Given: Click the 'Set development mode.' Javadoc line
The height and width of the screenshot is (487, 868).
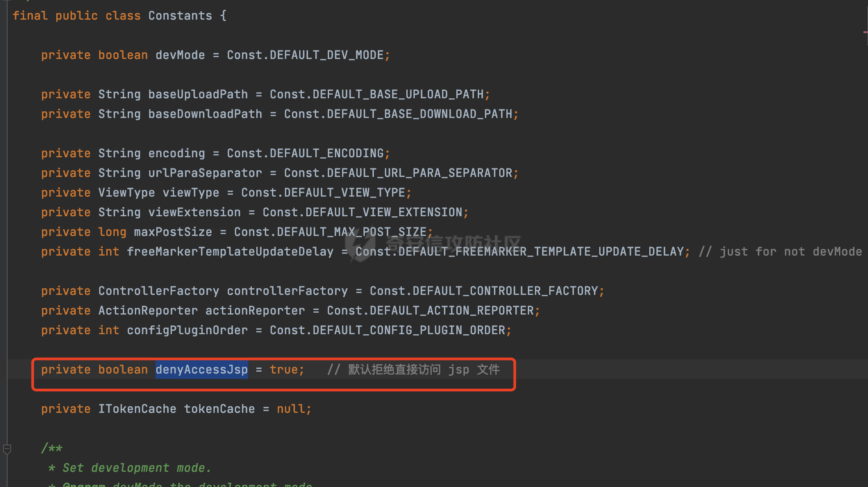Looking at the screenshot, I should click(x=129, y=468).
